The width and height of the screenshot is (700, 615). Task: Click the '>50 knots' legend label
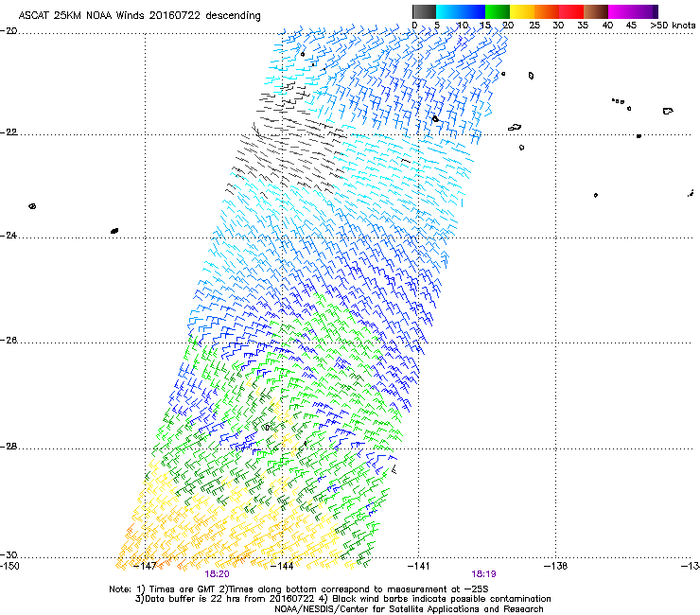point(673,26)
